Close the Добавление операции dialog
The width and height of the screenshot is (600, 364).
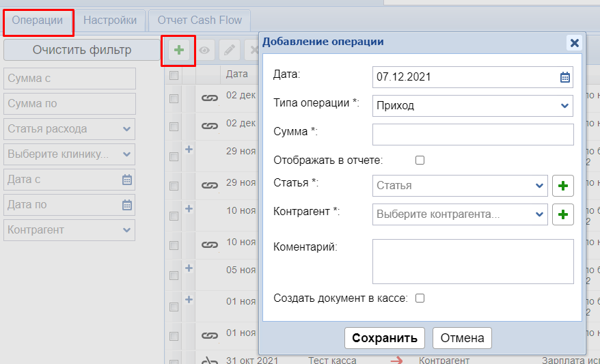click(574, 42)
